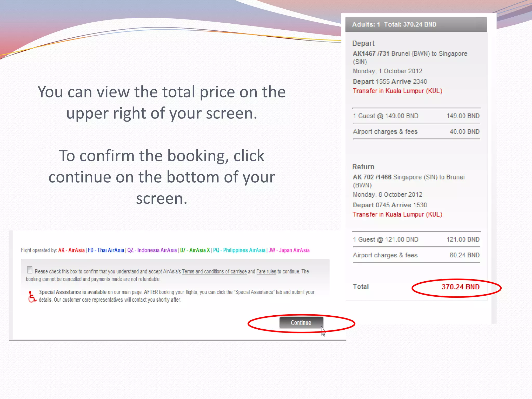The width and height of the screenshot is (532, 399).
Task: Select the PQ - Philippines AirAsia label
Action: click(239, 250)
